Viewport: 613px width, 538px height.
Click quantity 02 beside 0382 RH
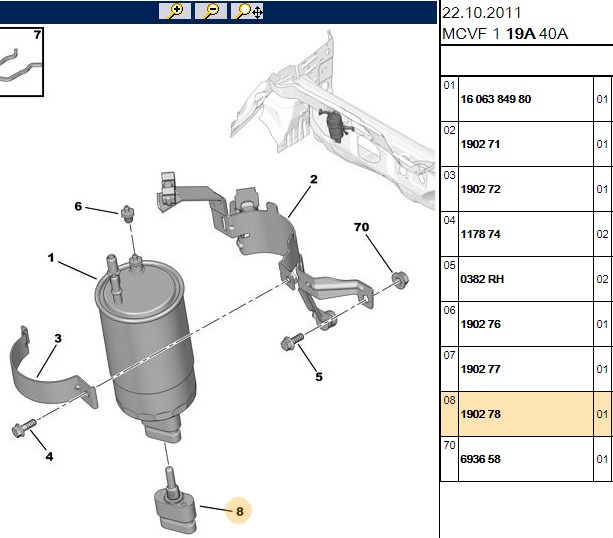(602, 279)
